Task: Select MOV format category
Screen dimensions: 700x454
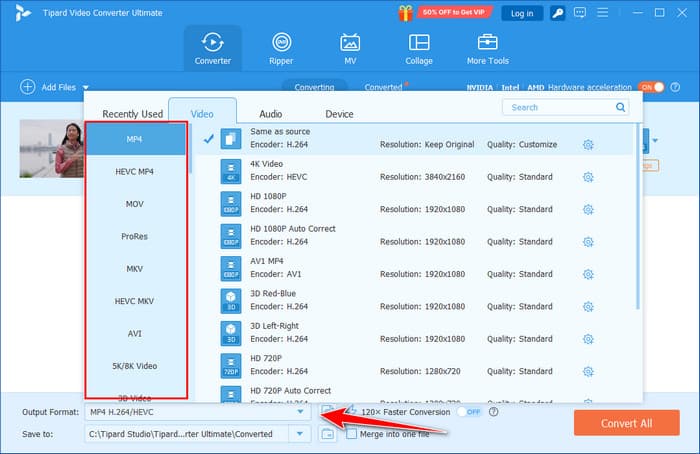Action: pos(134,204)
